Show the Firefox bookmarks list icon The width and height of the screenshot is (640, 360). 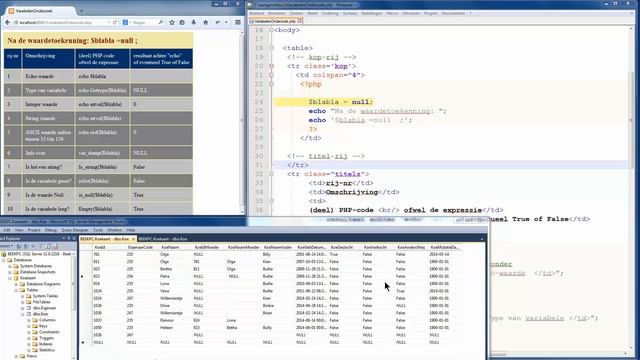(x=182, y=22)
